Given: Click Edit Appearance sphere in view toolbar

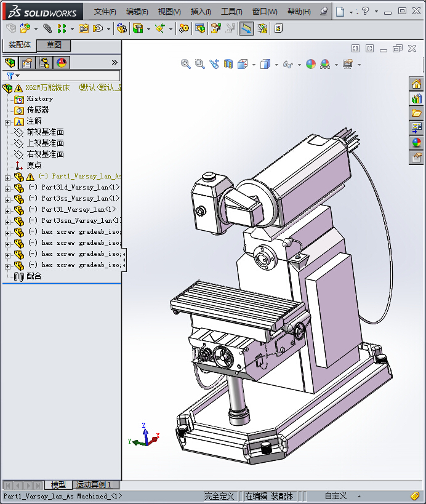Looking at the screenshot, I should point(311,64).
